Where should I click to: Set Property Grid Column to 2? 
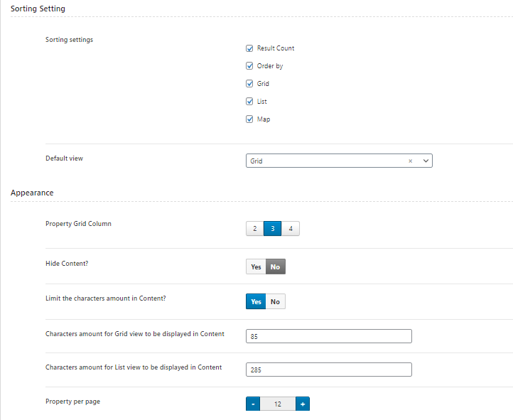tap(255, 229)
